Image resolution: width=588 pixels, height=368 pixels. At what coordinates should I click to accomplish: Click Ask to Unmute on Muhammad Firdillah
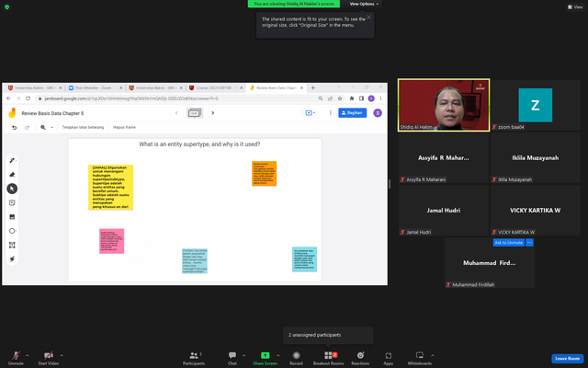pyautogui.click(x=508, y=243)
